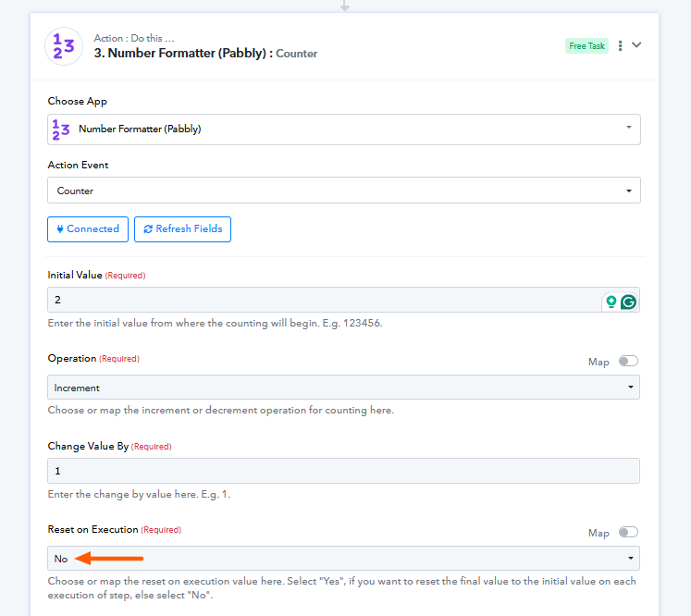Click the green lightbulb icon in Initial Value
The height and width of the screenshot is (616, 691).
(611, 302)
